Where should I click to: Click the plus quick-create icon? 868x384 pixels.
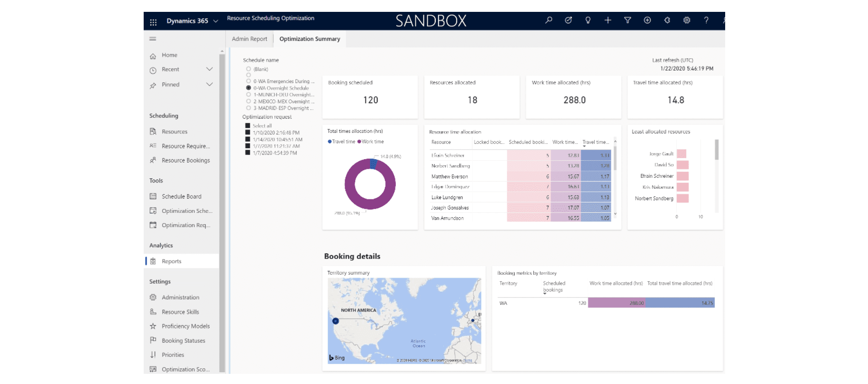[x=608, y=20]
